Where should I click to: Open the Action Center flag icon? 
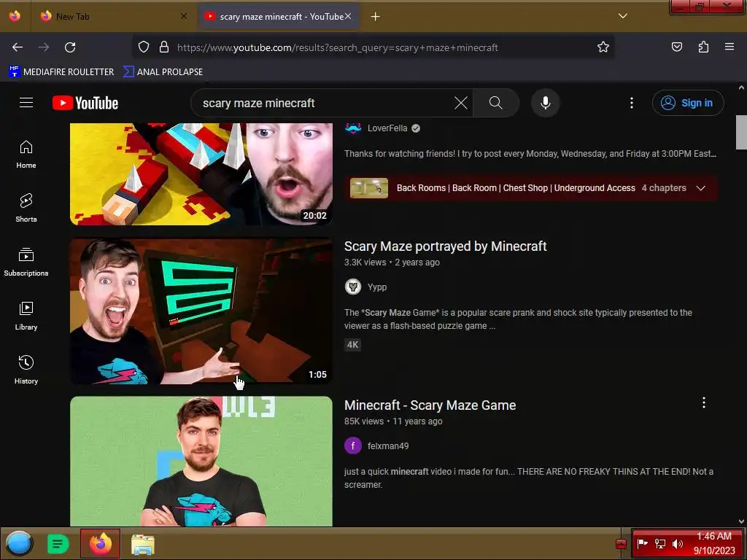[642, 543]
